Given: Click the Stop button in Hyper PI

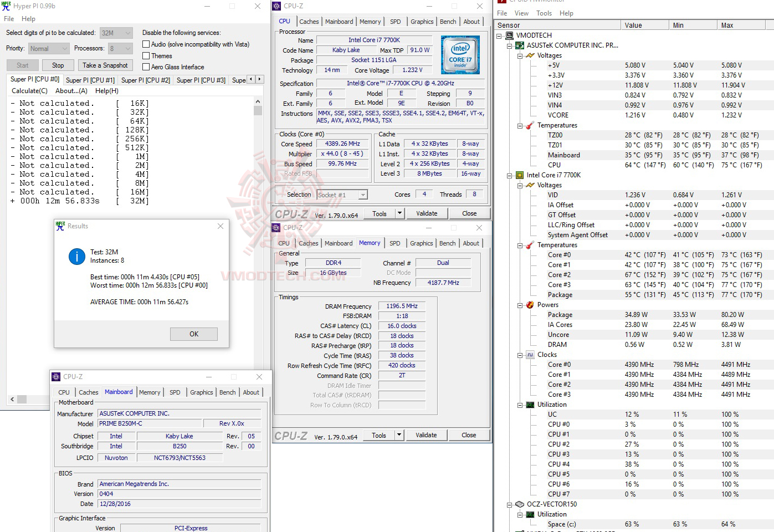Looking at the screenshot, I should pos(58,65).
